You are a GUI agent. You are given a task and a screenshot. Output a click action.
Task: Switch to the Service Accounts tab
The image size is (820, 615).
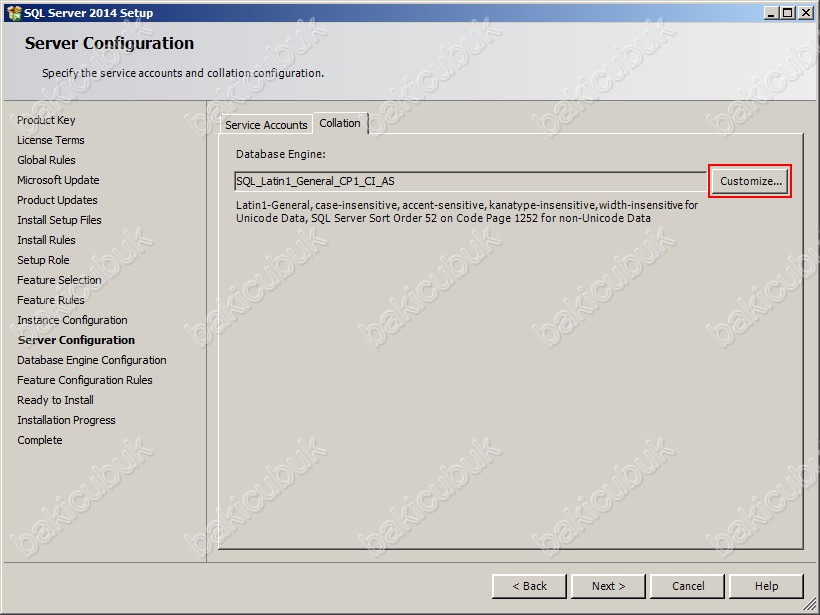pos(266,125)
